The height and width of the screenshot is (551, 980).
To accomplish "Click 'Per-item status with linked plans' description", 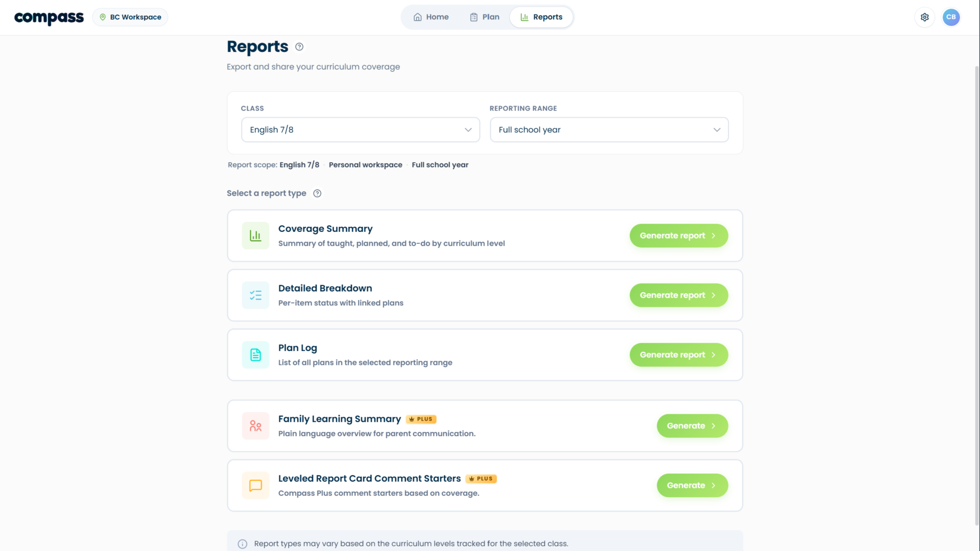I will click(x=341, y=303).
